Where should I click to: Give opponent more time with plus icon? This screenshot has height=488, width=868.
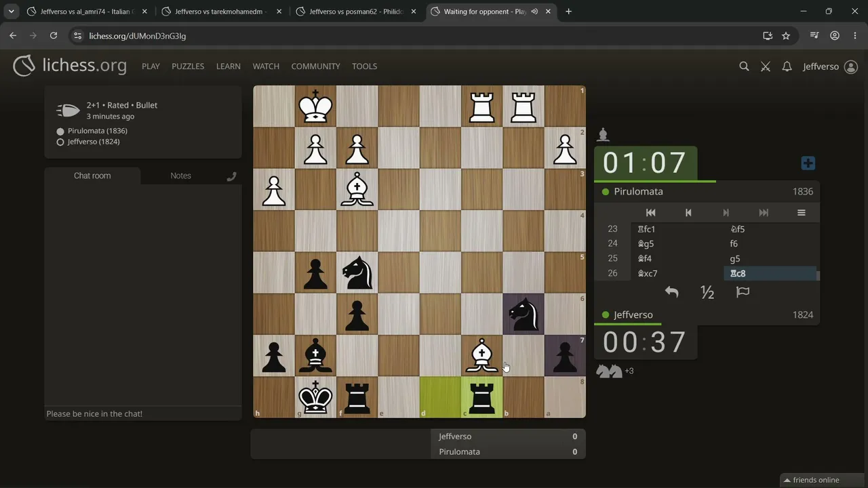tap(808, 163)
